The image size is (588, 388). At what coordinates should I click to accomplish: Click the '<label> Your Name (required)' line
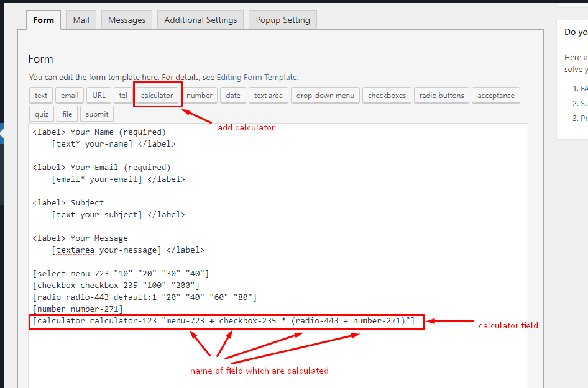point(99,132)
